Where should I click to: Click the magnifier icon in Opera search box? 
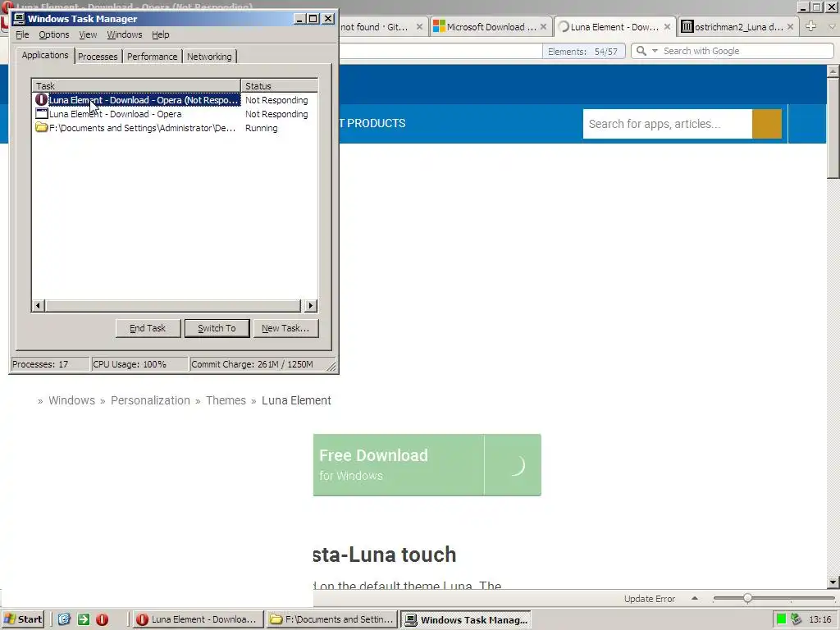pos(641,51)
